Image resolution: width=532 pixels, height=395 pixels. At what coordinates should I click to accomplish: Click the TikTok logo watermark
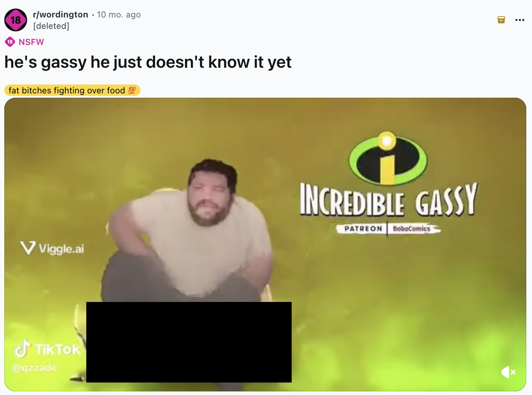tap(47, 349)
